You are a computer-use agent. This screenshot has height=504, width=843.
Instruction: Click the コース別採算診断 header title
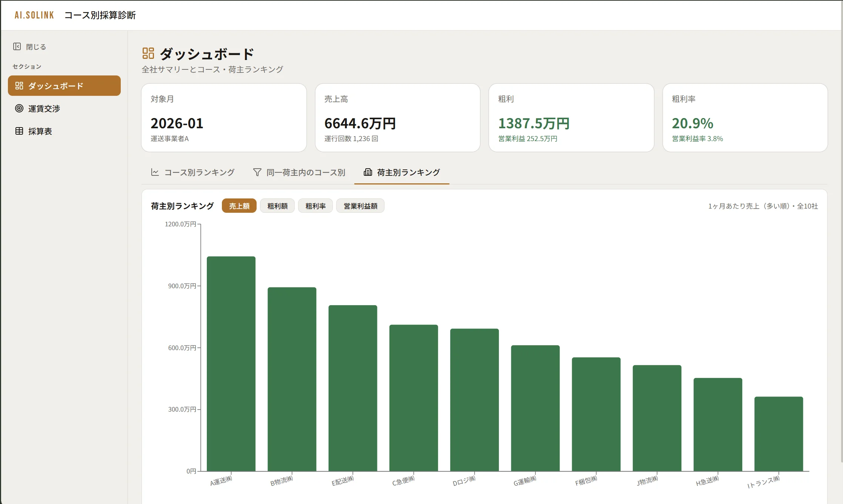click(x=100, y=15)
